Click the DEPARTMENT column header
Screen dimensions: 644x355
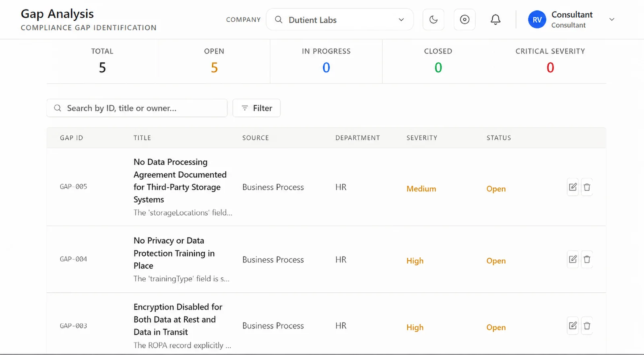357,138
